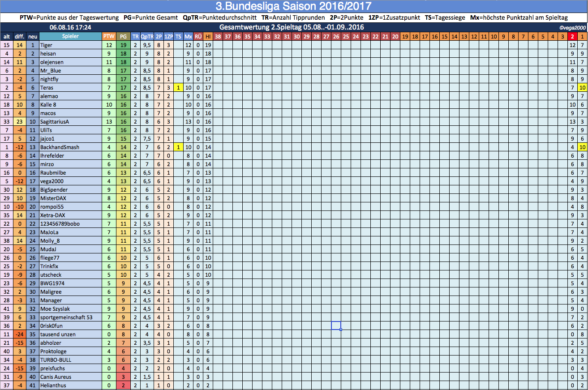Select the Xetra-DAX player cell
Screen dimensions: 588x390
point(70,215)
